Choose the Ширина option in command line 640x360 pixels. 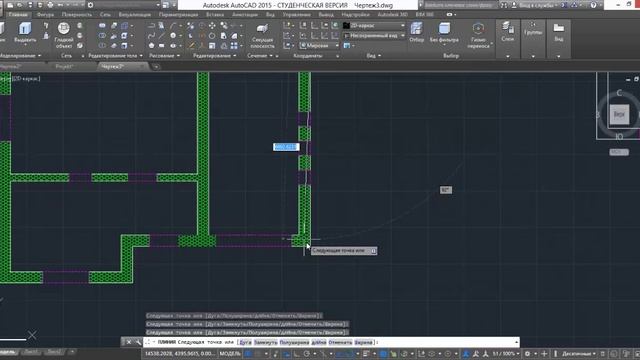363,342
